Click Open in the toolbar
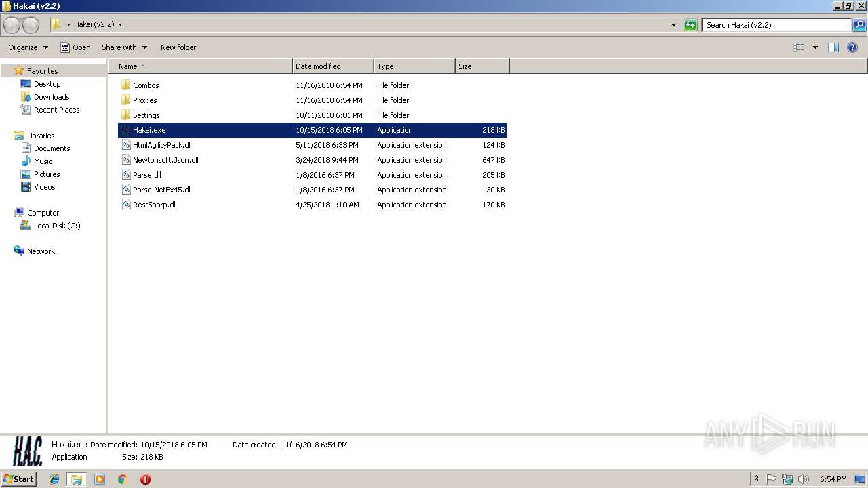Viewport: 868px width, 488px height. 75,47
